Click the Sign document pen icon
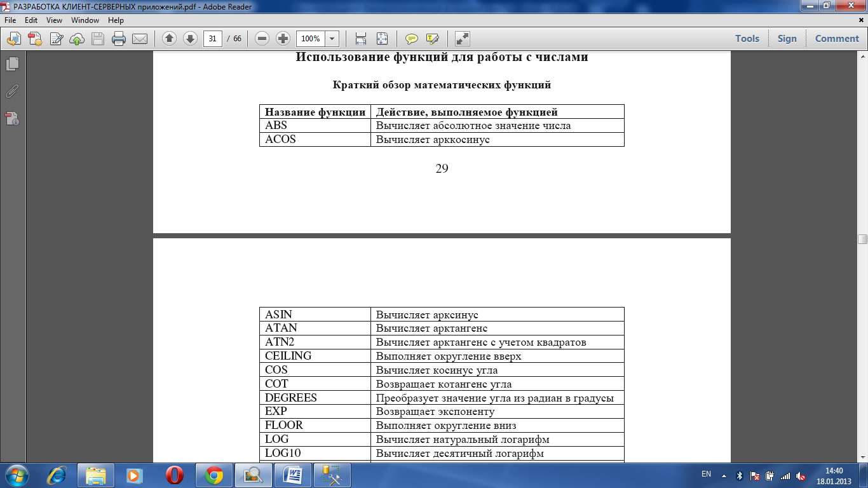This screenshot has height=488, width=868. pyautogui.click(x=56, y=39)
